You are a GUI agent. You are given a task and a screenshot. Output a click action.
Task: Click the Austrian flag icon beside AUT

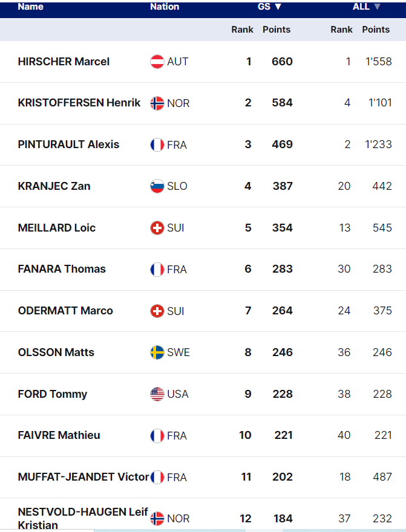(x=157, y=62)
